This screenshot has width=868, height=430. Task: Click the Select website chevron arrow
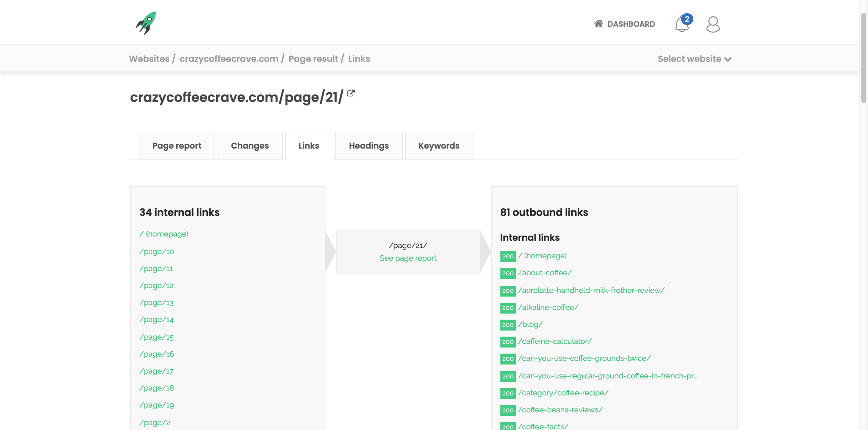[728, 59]
